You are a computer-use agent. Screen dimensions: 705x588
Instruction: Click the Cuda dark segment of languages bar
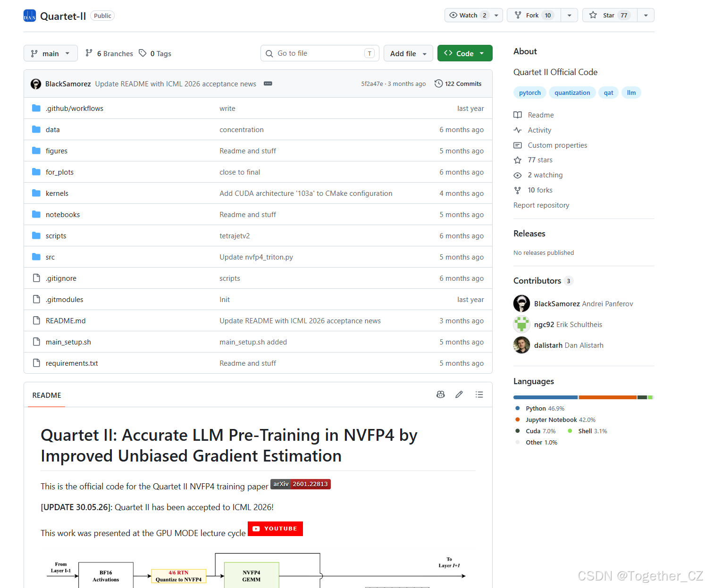point(642,397)
